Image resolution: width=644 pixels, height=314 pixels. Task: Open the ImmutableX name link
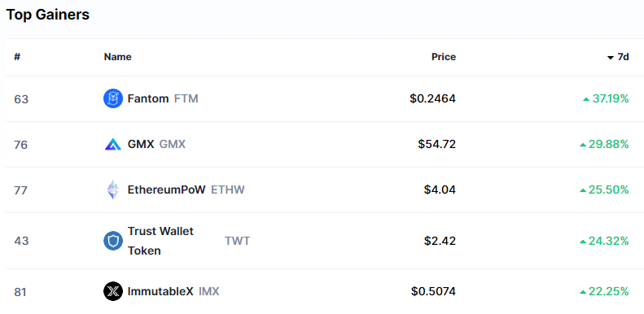(160, 291)
